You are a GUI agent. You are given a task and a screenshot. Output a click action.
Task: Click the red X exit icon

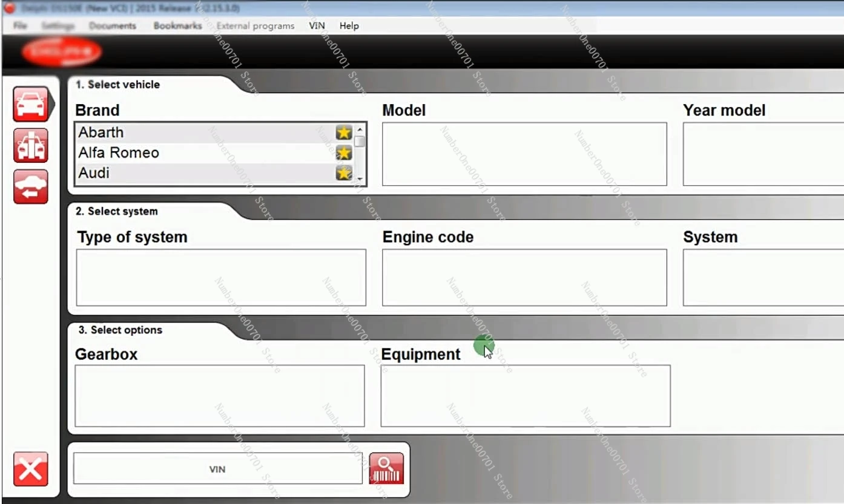point(31,469)
